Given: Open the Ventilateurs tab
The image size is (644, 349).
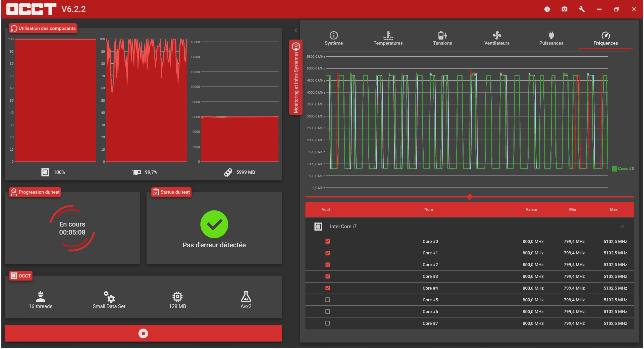Looking at the screenshot, I should coord(497,38).
